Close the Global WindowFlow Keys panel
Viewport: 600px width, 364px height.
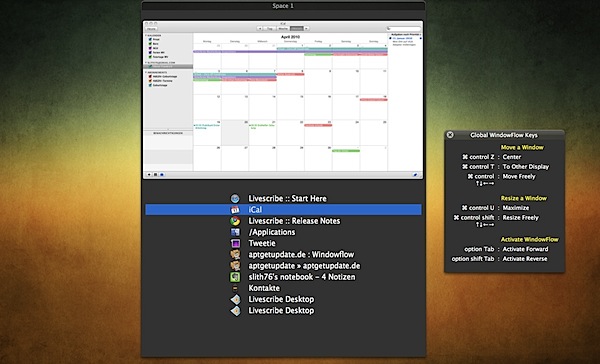450,135
